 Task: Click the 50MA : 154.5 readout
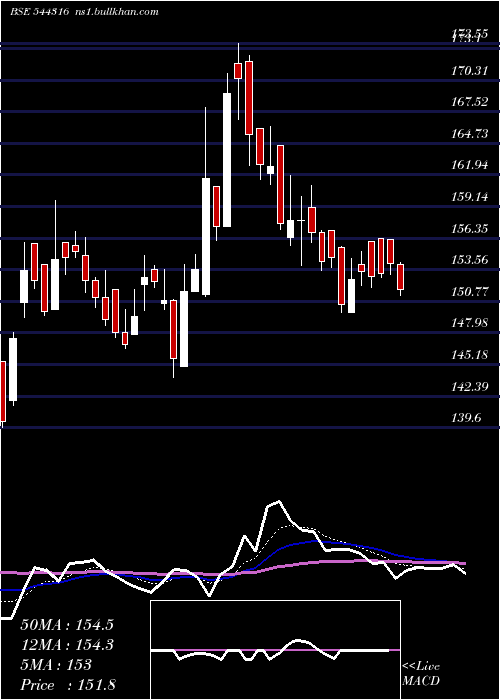[67, 625]
